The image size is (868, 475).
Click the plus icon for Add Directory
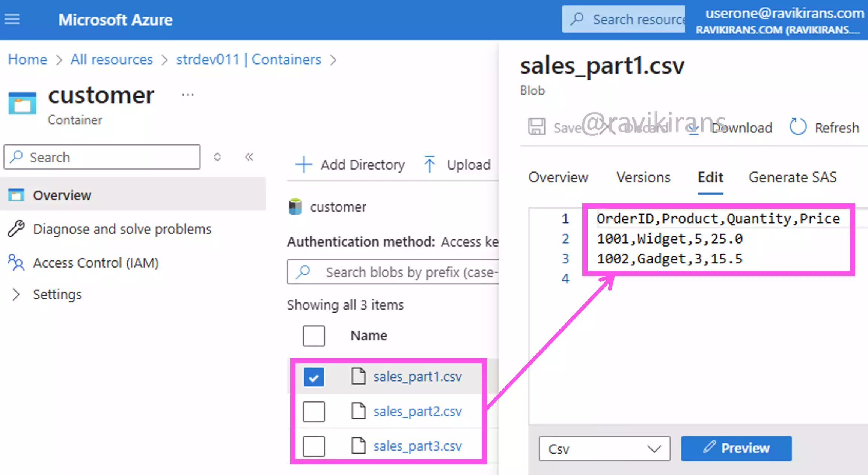click(x=304, y=165)
